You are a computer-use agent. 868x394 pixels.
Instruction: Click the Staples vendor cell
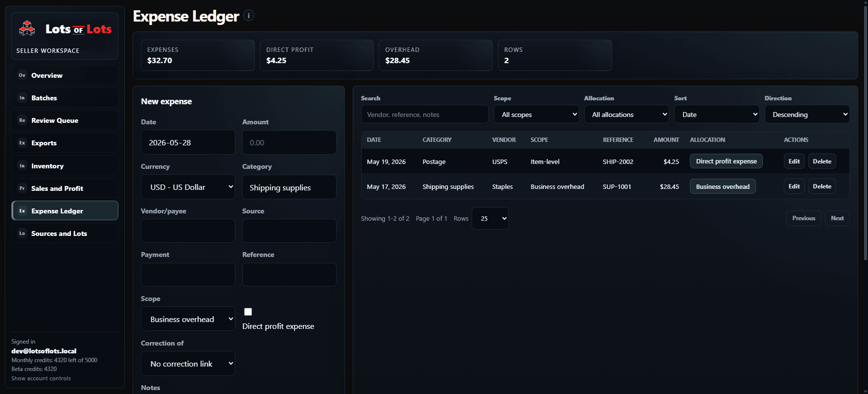[503, 186]
